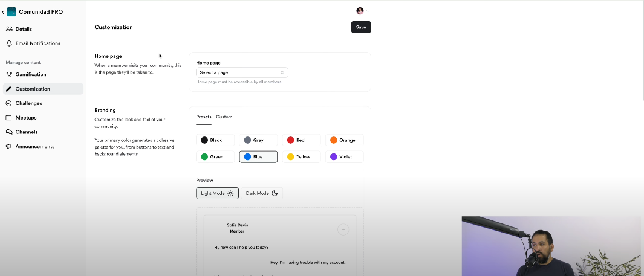Select the Blue color preset

258,156
